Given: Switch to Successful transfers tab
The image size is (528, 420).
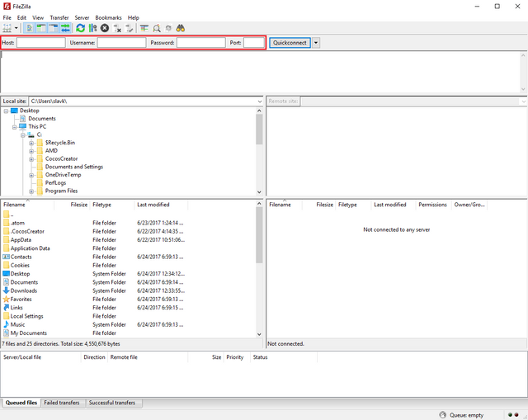Looking at the screenshot, I should [x=112, y=403].
